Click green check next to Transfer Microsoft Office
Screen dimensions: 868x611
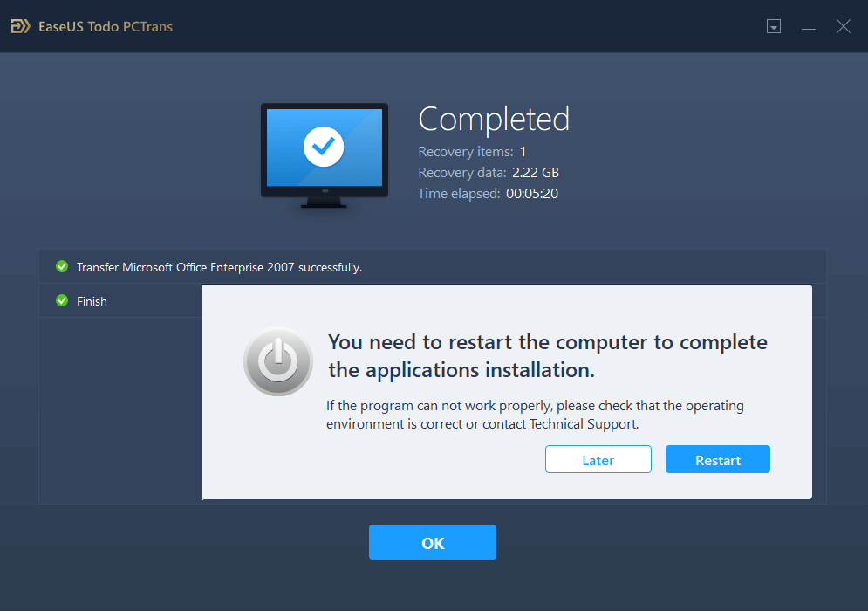(62, 267)
